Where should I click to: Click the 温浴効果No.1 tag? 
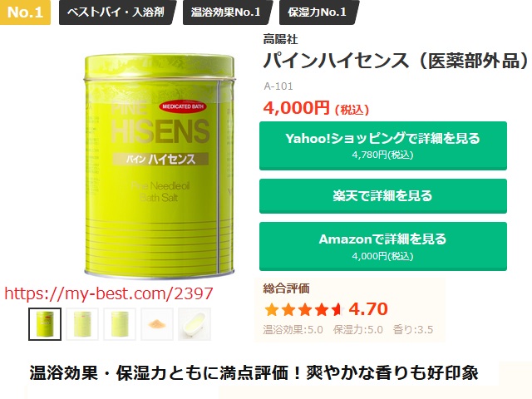(x=226, y=12)
